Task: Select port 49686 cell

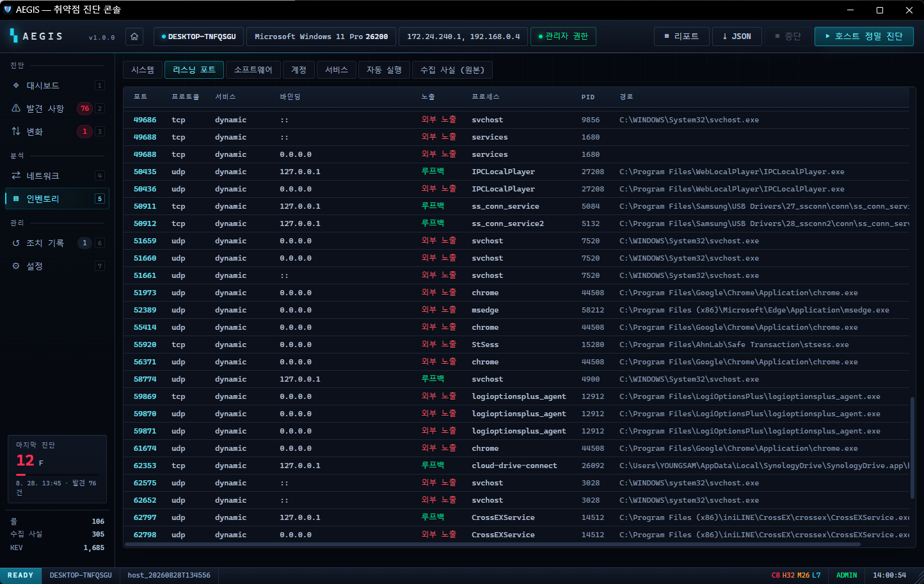Action: pos(145,120)
